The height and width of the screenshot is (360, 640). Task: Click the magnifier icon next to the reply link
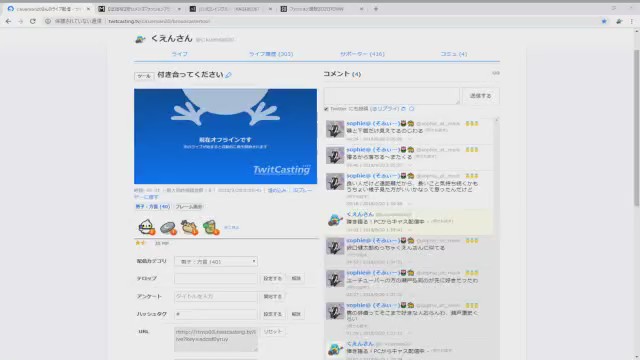coord(411,109)
